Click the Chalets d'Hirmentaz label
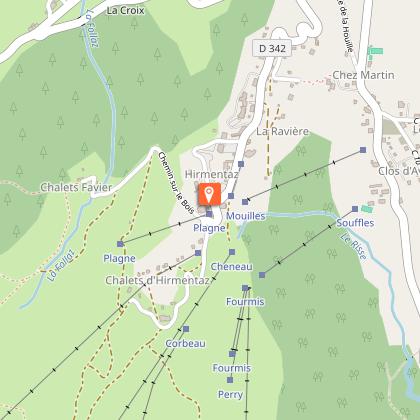420x420 pixels. tap(157, 280)
